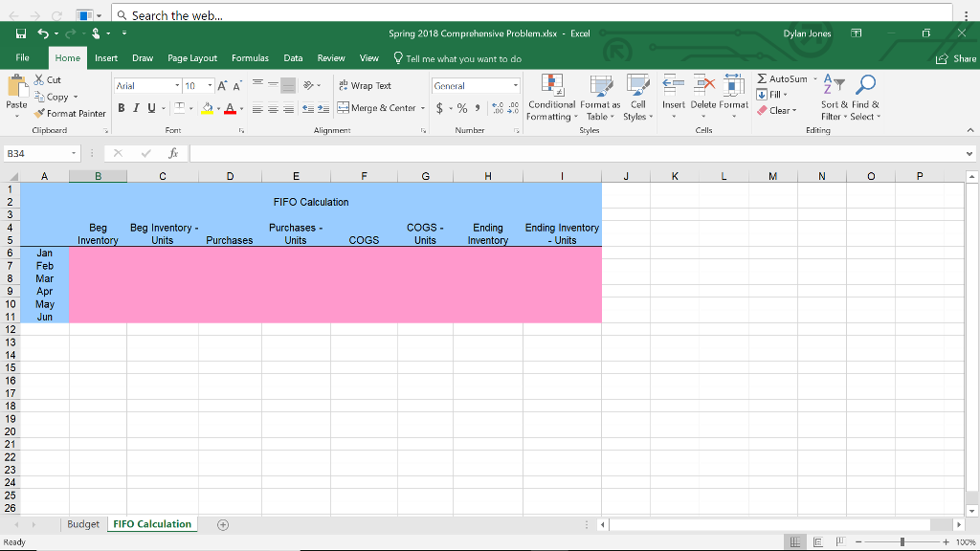Viewport: 980px width, 551px height.
Task: Set top vertical alignment
Action: pos(257,85)
